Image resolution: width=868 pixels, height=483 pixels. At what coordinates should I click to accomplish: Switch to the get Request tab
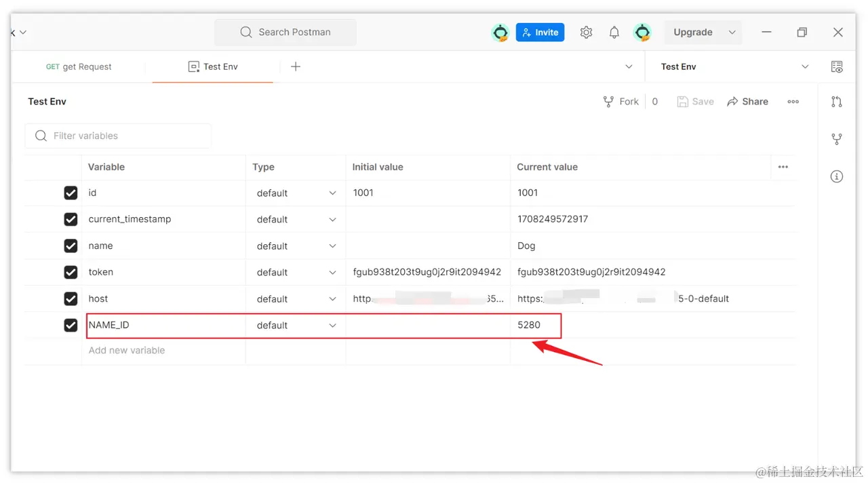[x=79, y=66]
